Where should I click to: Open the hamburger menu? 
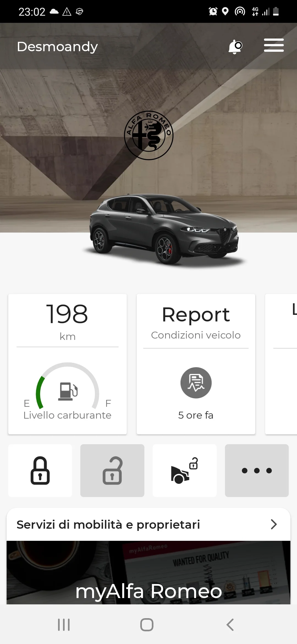click(x=274, y=45)
